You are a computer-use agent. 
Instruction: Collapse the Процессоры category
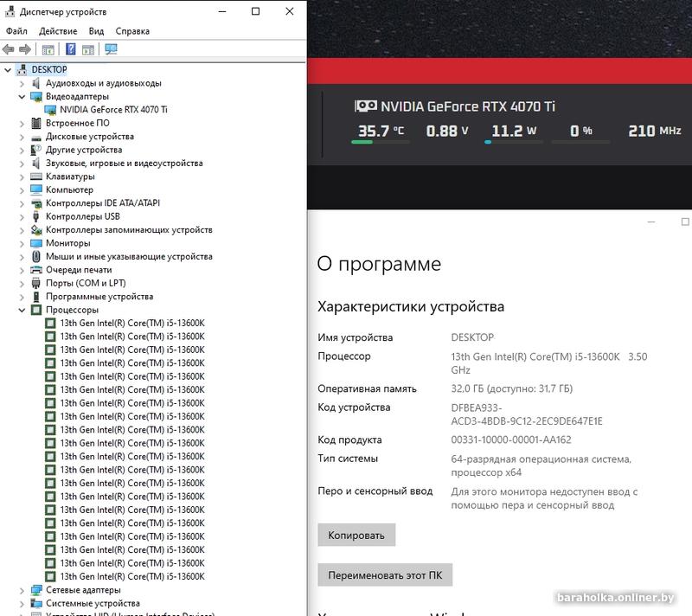click(22, 310)
